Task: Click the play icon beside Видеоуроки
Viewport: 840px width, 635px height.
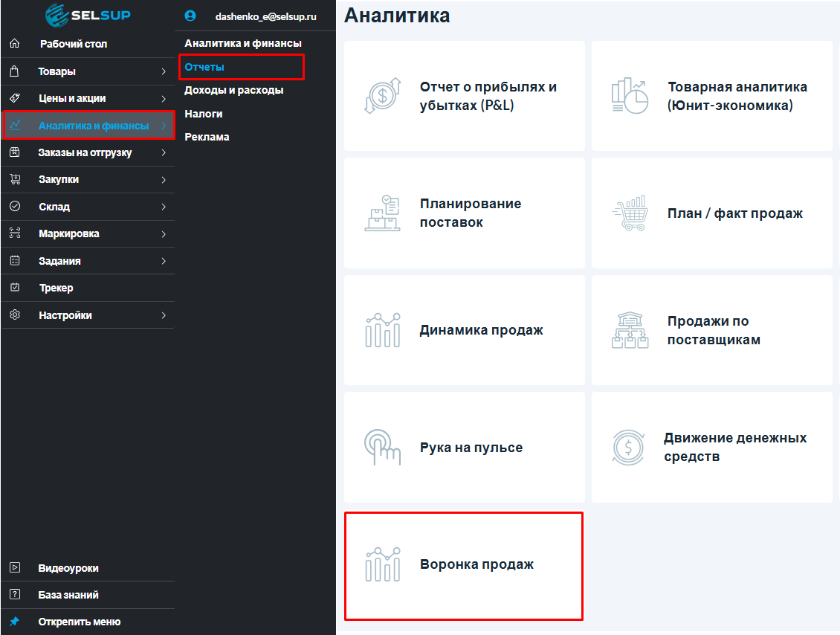Action: pos(15,567)
